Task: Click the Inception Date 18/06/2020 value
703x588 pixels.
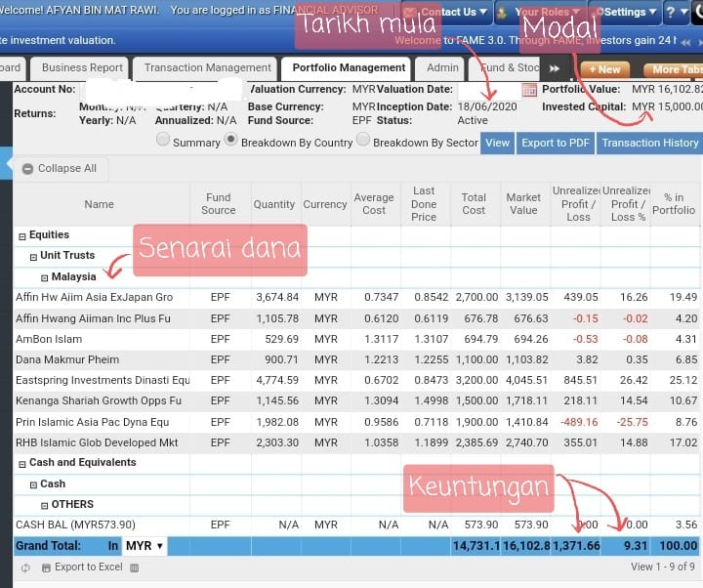Action: 487,107
